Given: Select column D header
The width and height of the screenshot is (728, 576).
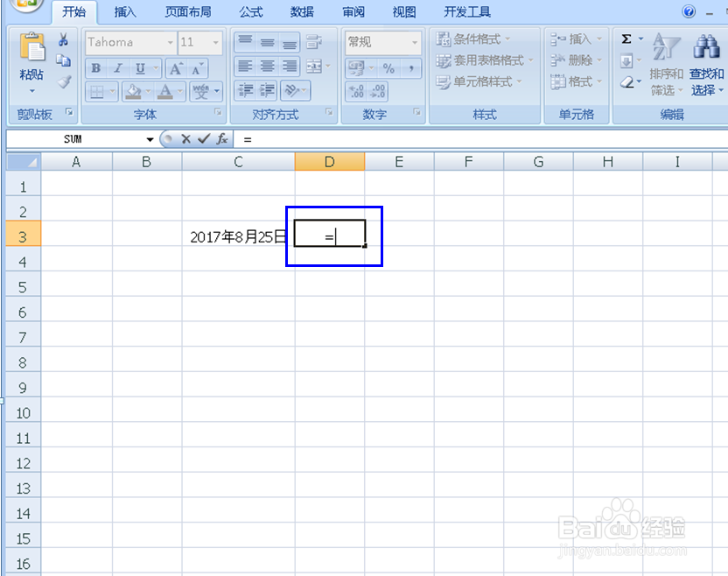Looking at the screenshot, I should click(x=330, y=162).
